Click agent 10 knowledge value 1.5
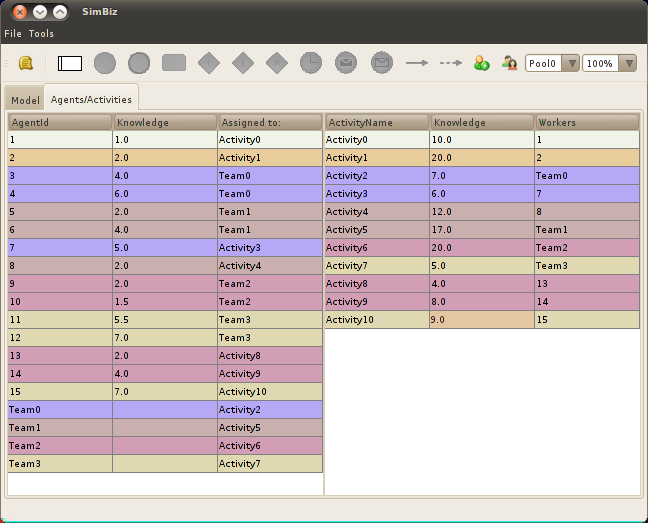The height and width of the screenshot is (523, 648). point(165,302)
